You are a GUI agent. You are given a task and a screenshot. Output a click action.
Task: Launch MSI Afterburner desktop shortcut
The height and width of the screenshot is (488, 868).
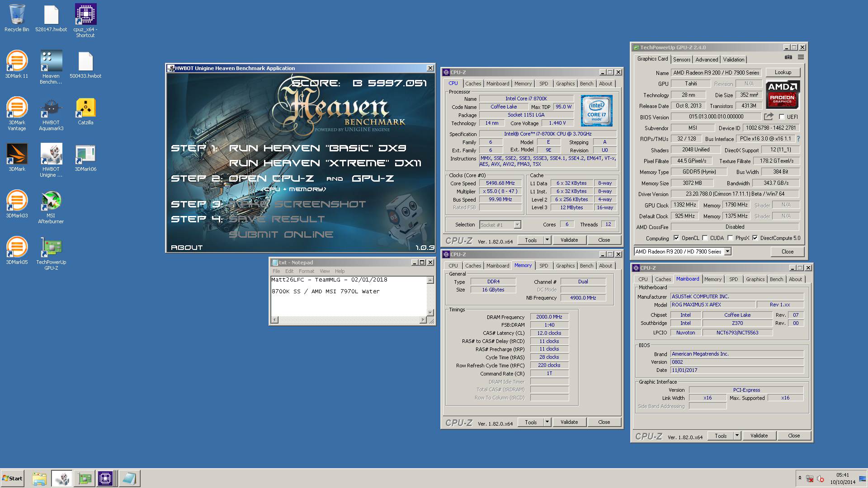pos(51,207)
